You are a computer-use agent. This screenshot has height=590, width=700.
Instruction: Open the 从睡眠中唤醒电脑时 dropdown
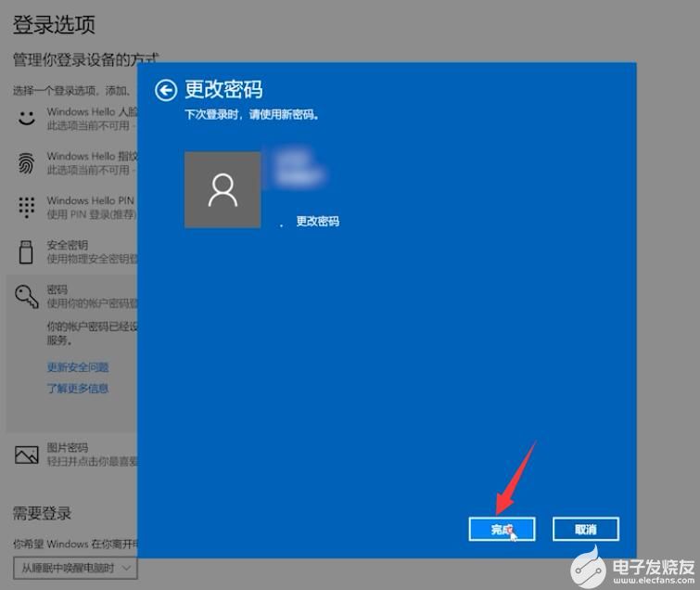pos(75,568)
